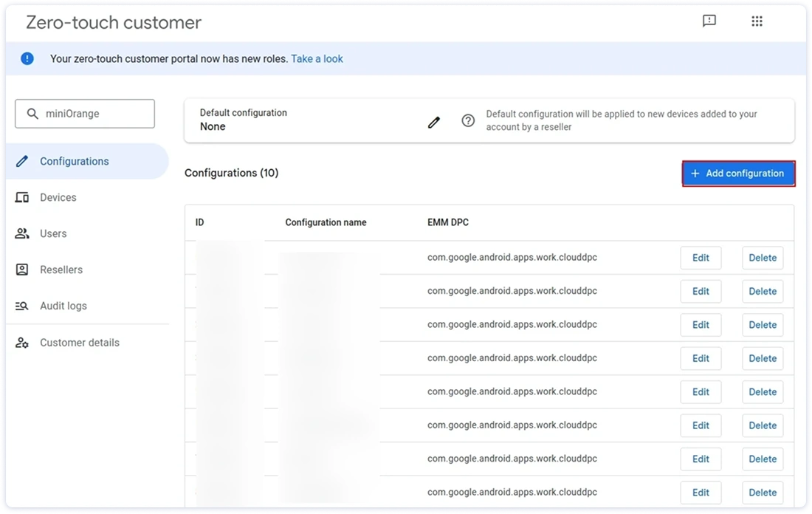Open the Google apps grid icon
Image resolution: width=812 pixels, height=514 pixels.
[757, 21]
